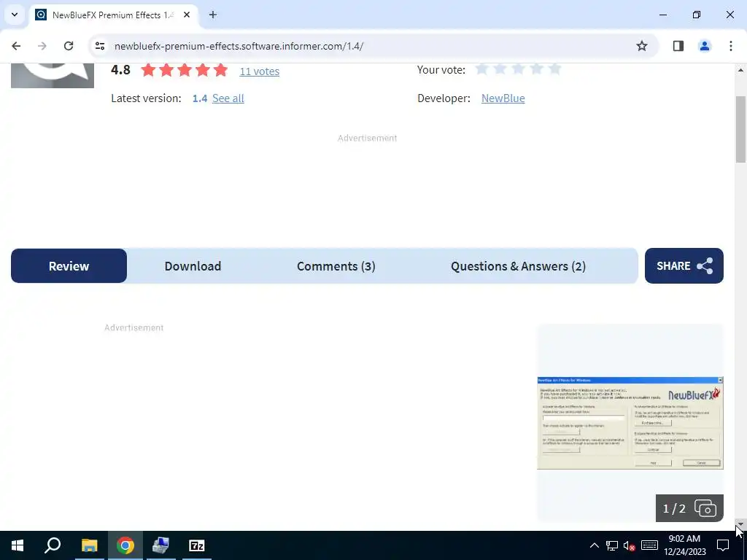The image size is (747, 560).
Task: Open the notification center icon
Action: (x=723, y=545)
